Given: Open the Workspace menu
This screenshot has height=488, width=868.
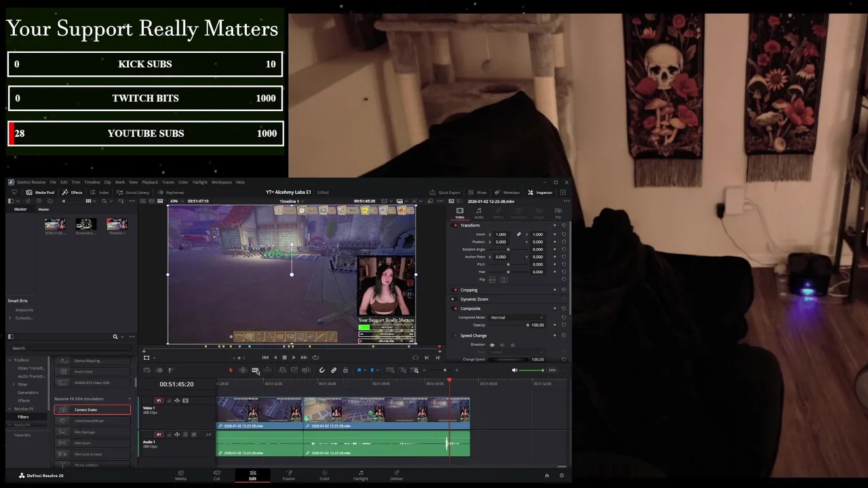Looking at the screenshot, I should (222, 182).
